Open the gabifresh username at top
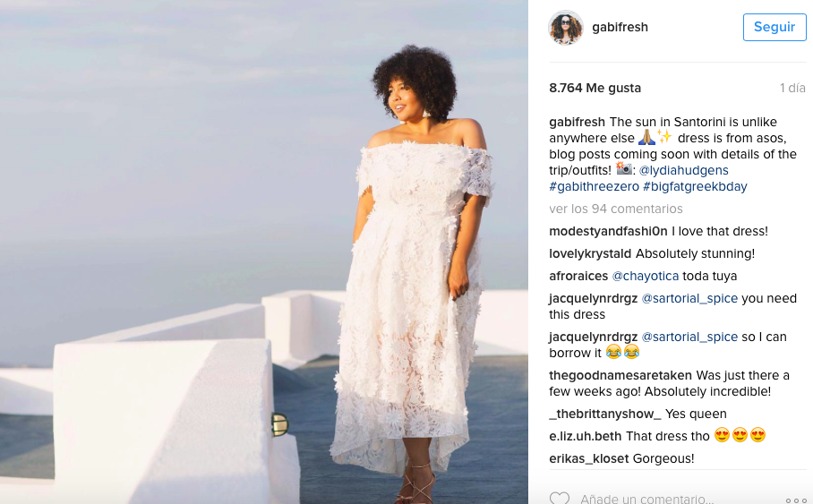Screen dimensions: 813x504 [x=620, y=27]
